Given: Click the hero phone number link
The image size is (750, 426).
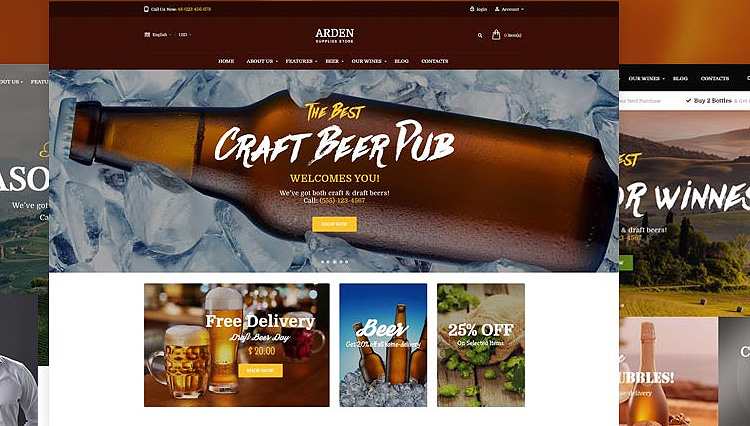Looking at the screenshot, I should pos(342,200).
